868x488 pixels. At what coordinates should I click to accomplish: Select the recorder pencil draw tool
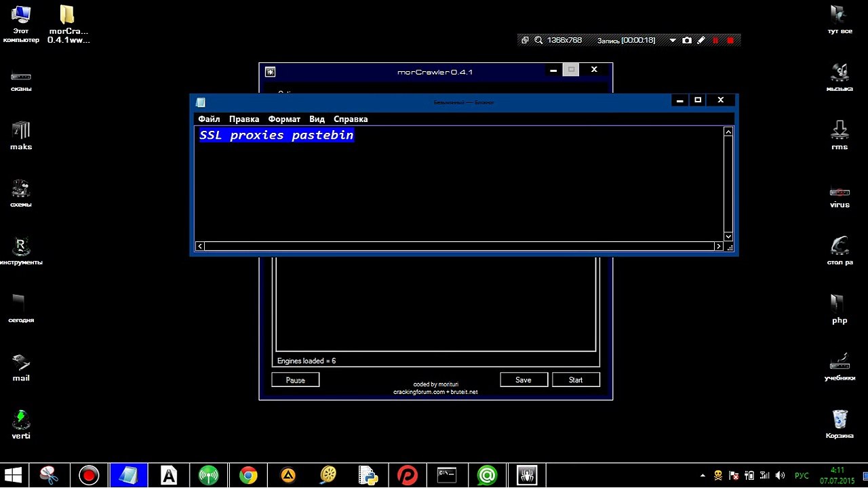(x=701, y=40)
